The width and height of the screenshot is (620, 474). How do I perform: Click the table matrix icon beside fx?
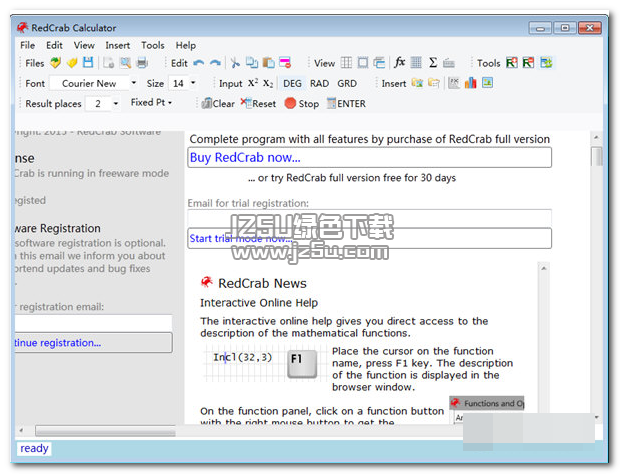point(416,62)
